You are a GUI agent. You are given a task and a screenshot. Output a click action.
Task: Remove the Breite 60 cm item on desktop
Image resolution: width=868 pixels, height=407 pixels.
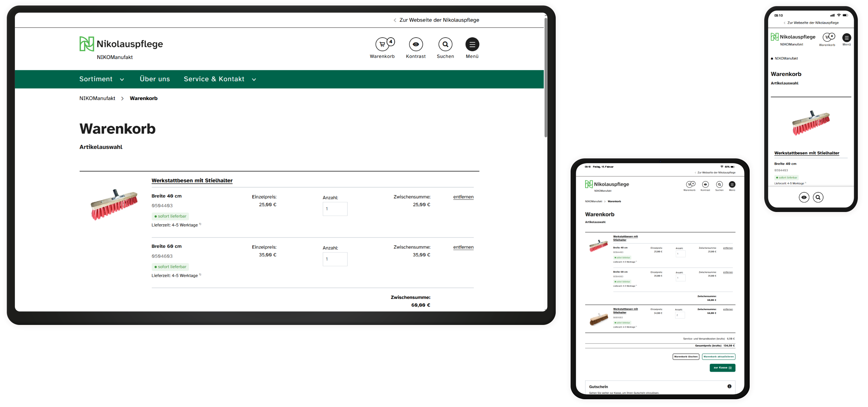pos(463,247)
